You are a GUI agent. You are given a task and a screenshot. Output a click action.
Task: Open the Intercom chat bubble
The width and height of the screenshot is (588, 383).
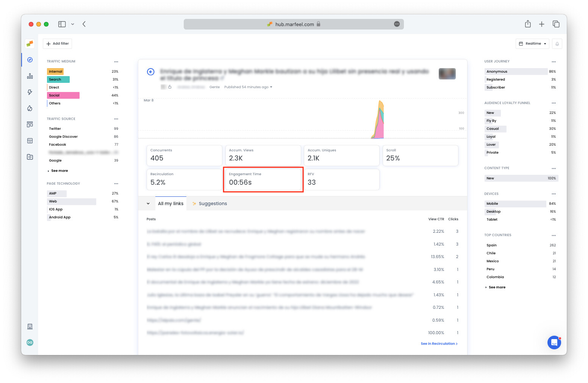coord(554,343)
